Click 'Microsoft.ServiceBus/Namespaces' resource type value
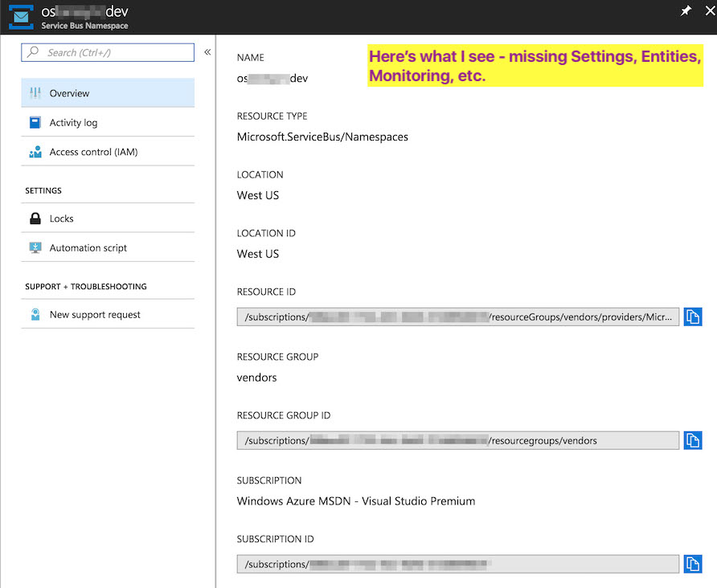717x588 pixels. click(322, 137)
